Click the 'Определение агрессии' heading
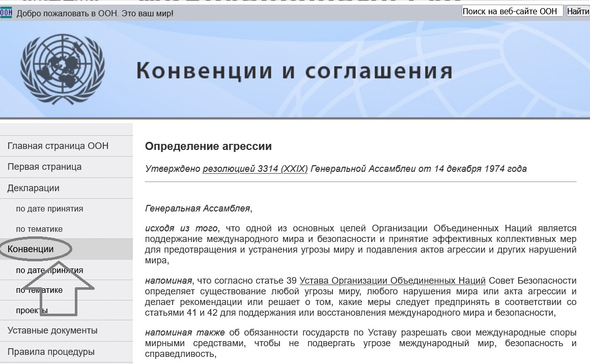 coord(208,146)
